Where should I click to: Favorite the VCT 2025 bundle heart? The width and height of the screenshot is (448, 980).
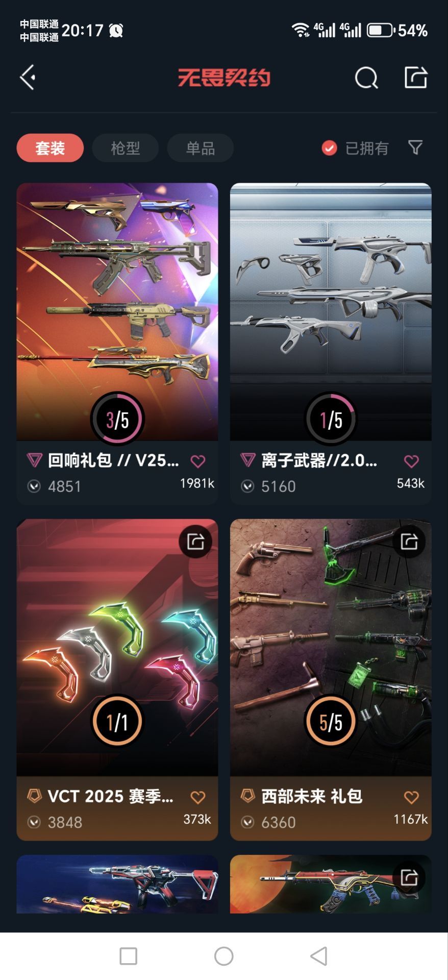(x=198, y=797)
